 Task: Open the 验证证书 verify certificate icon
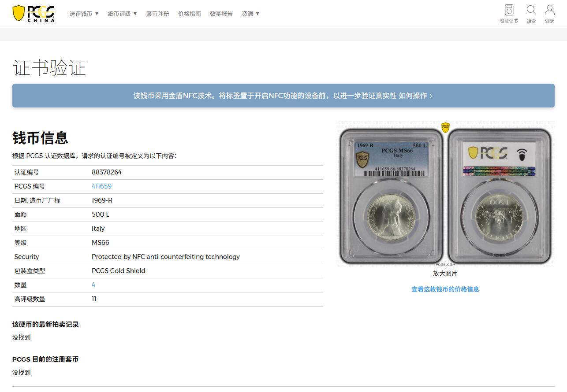pyautogui.click(x=509, y=14)
